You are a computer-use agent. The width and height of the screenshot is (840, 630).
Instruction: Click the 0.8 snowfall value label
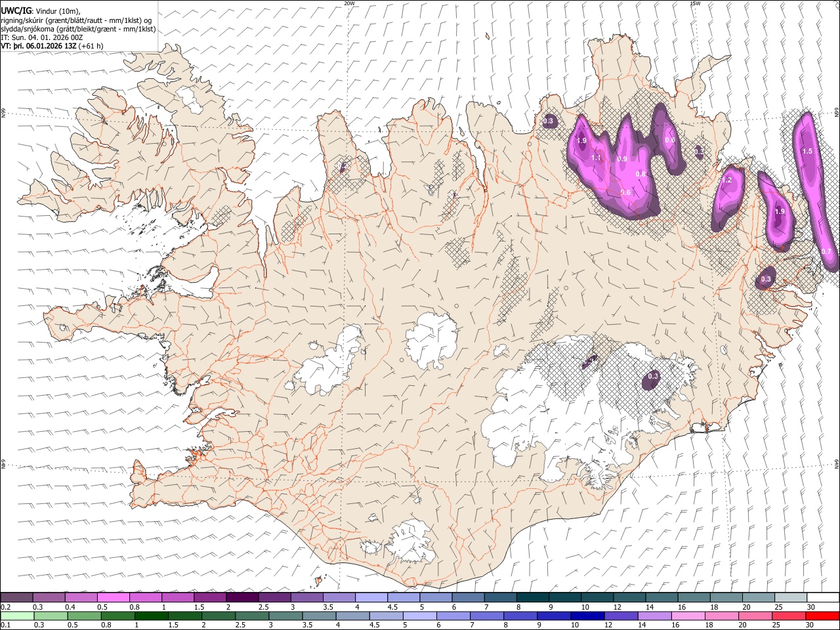pos(641,174)
